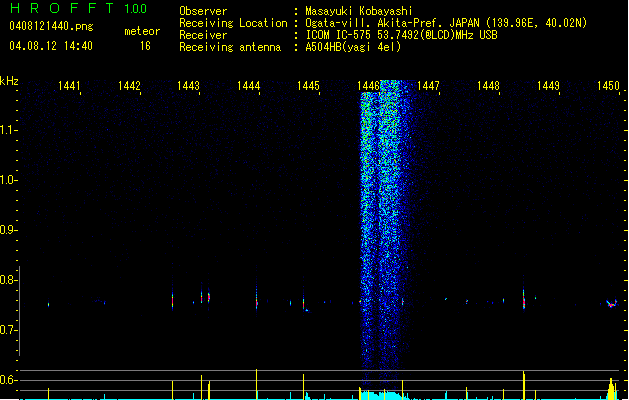This screenshot has height=400, width=629.
Task: Click the kHz axis unit label
Action: pyautogui.click(x=9, y=81)
